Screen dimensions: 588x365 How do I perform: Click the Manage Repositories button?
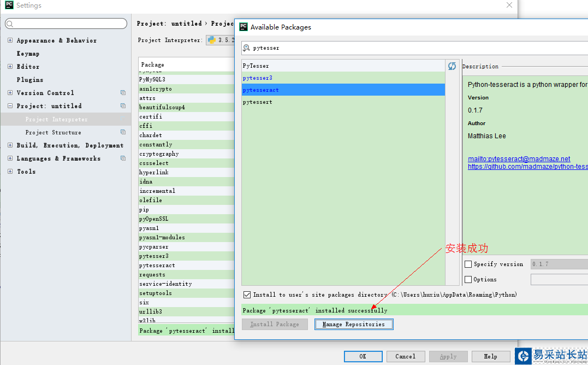tap(354, 324)
